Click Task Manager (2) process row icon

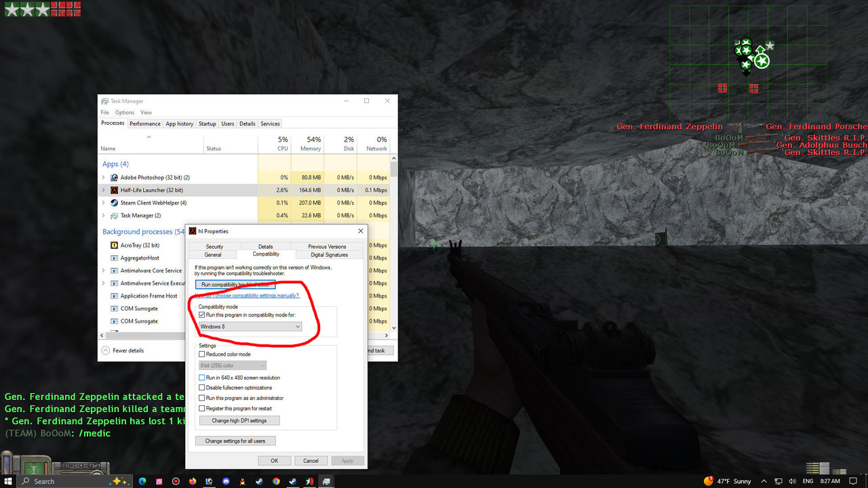click(115, 216)
